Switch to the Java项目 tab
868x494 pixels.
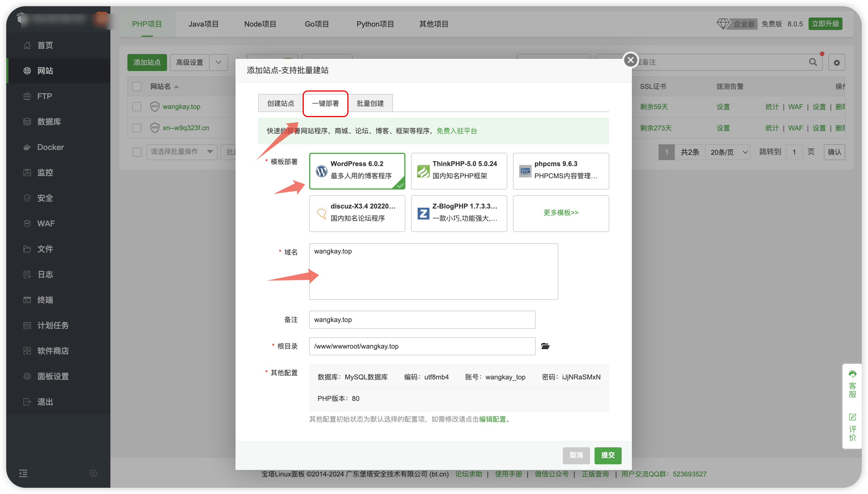(x=203, y=24)
